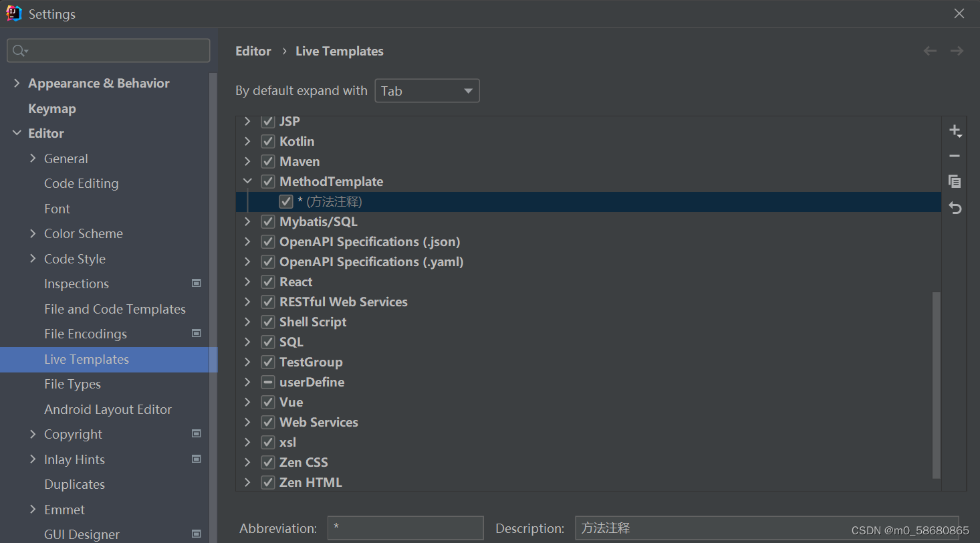Select the xsl group row
Image resolution: width=980 pixels, height=543 pixels.
tap(588, 442)
